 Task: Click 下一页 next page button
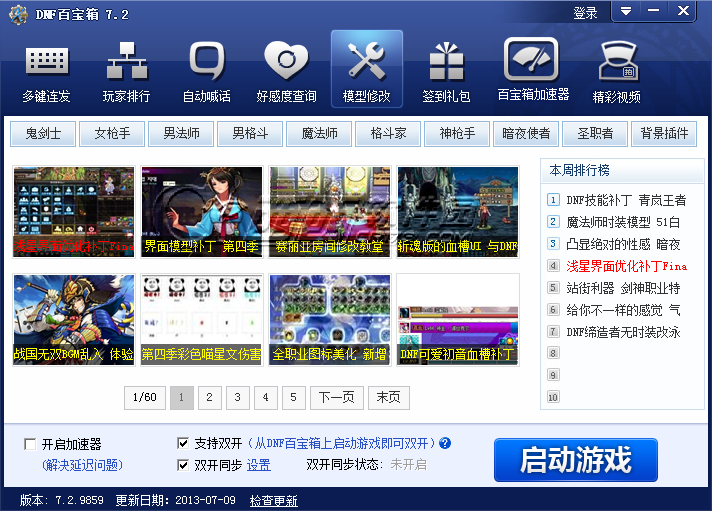pyautogui.click(x=336, y=397)
